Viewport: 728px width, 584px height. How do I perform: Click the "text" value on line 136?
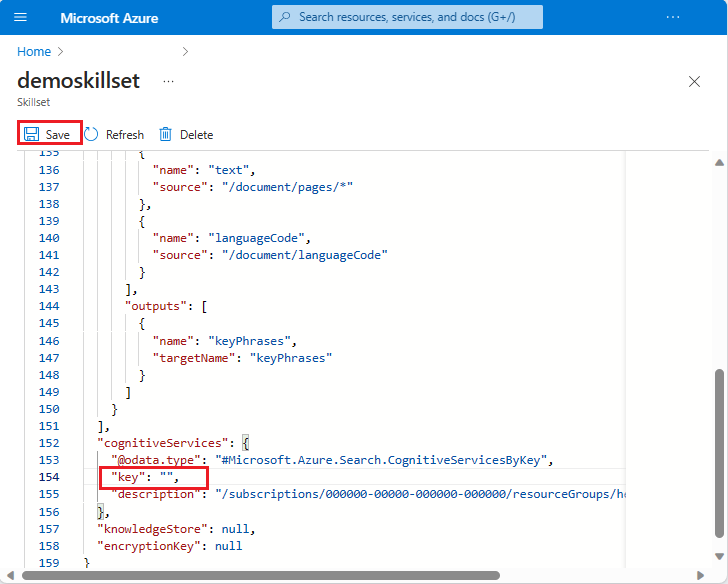point(228,170)
